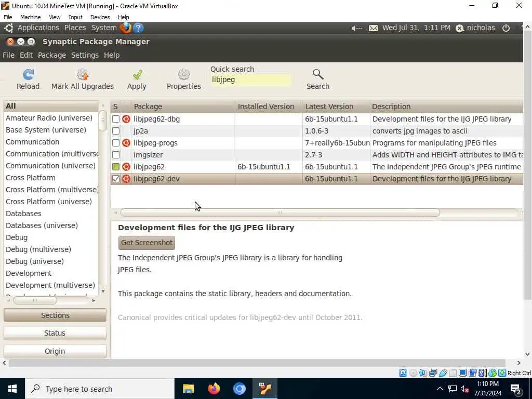Open the mail envelope indicator
This screenshot has height=399, width=532.
373,28
